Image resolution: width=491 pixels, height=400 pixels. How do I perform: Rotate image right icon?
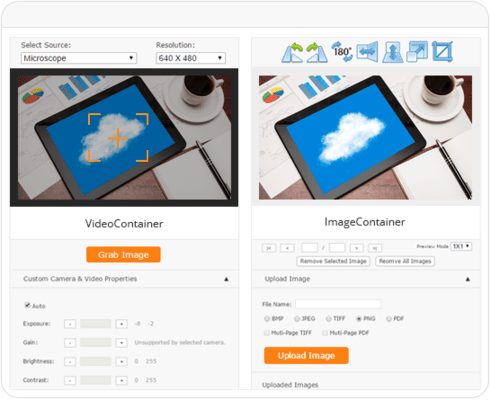[317, 52]
